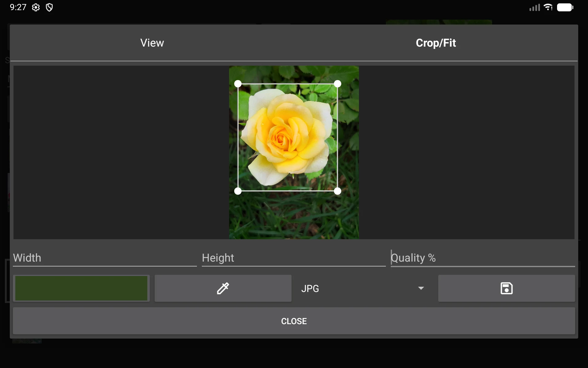
Task: Click the Width input field
Action: (x=105, y=258)
